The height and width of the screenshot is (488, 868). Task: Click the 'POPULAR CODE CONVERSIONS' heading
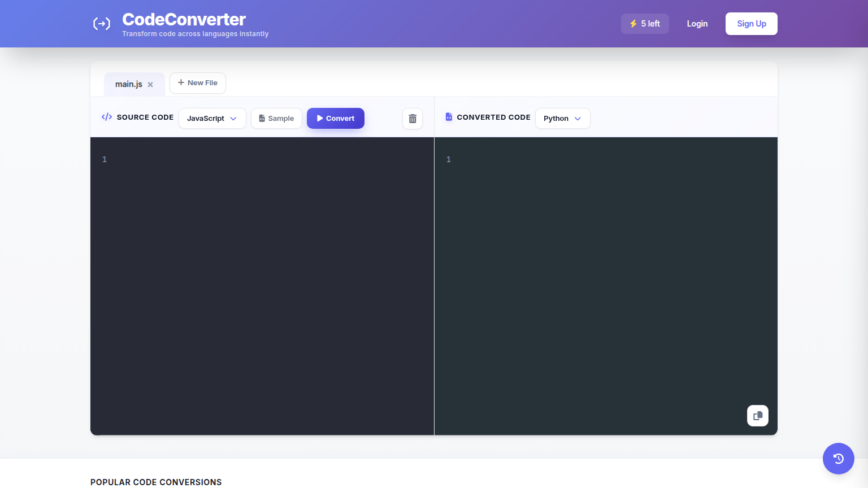click(x=156, y=482)
